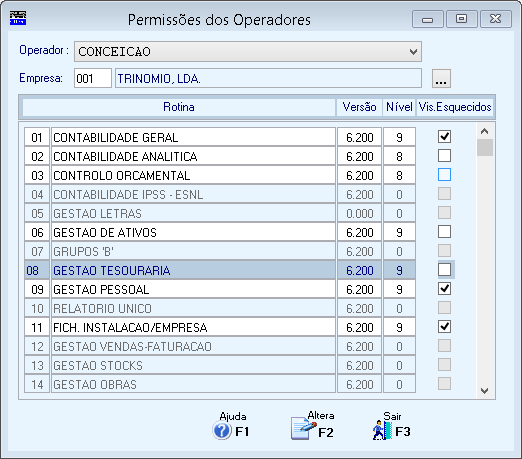
Task: Click the Sair F3 exit icon
Action: (x=382, y=430)
